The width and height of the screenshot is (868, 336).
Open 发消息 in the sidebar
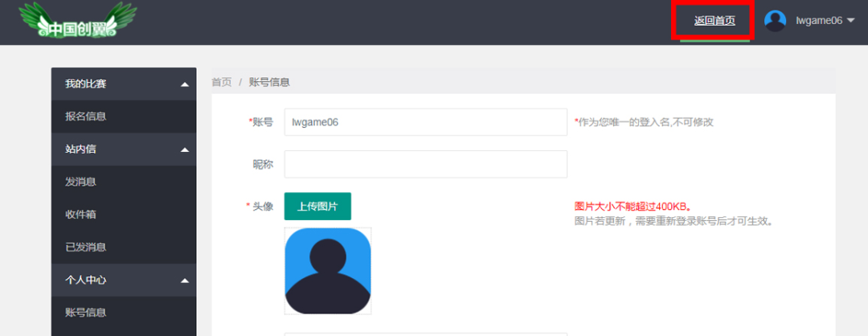(x=124, y=182)
